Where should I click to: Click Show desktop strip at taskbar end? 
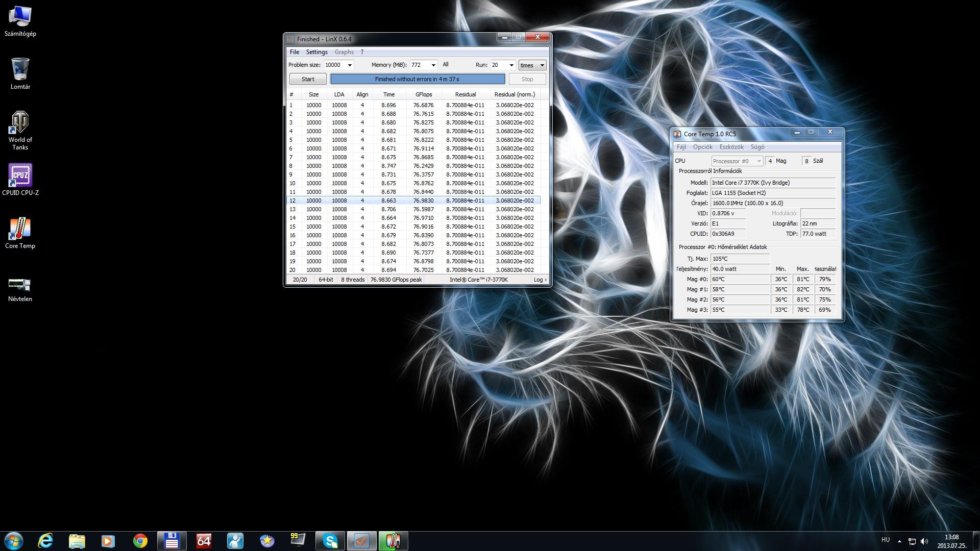976,541
